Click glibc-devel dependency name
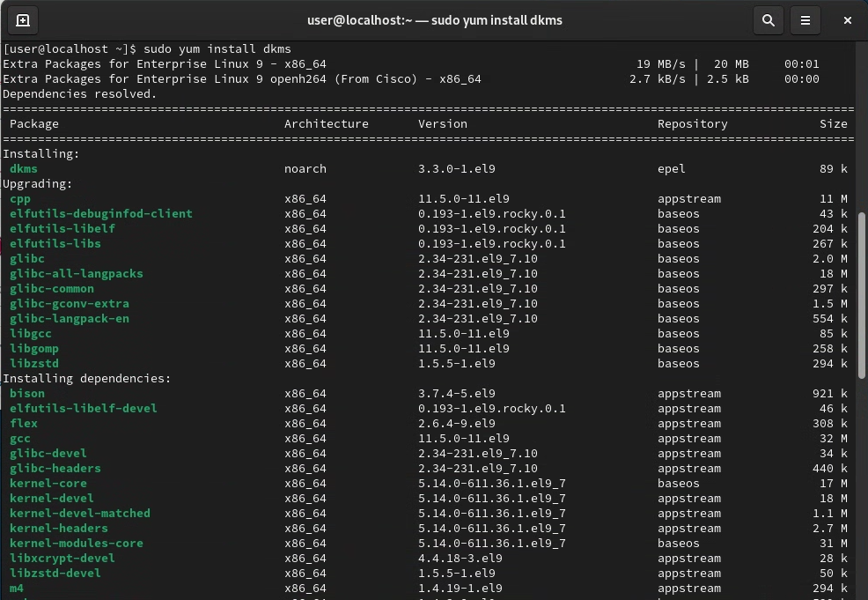 pyautogui.click(x=48, y=453)
